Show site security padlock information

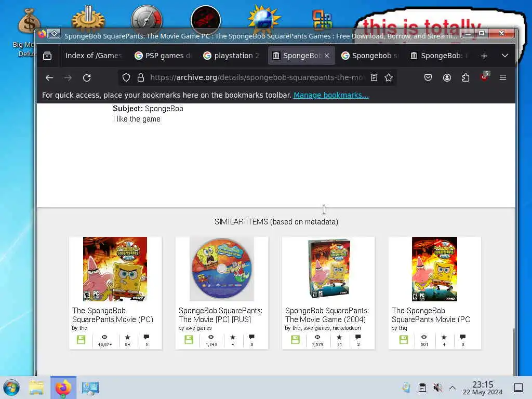(140, 78)
